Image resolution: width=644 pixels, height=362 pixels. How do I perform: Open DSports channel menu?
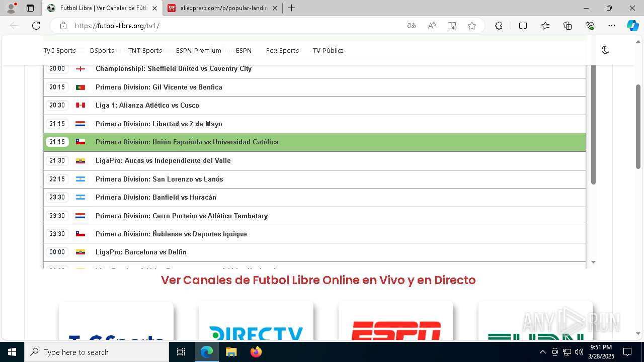(102, 50)
